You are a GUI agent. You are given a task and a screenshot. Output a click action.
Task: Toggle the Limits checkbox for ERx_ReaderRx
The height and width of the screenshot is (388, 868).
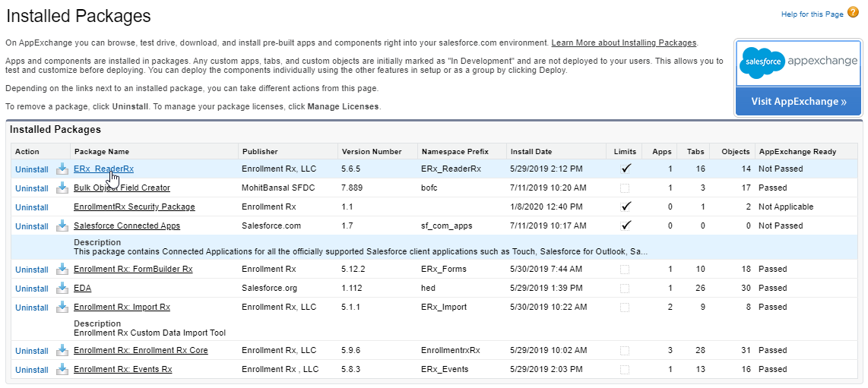coord(626,169)
